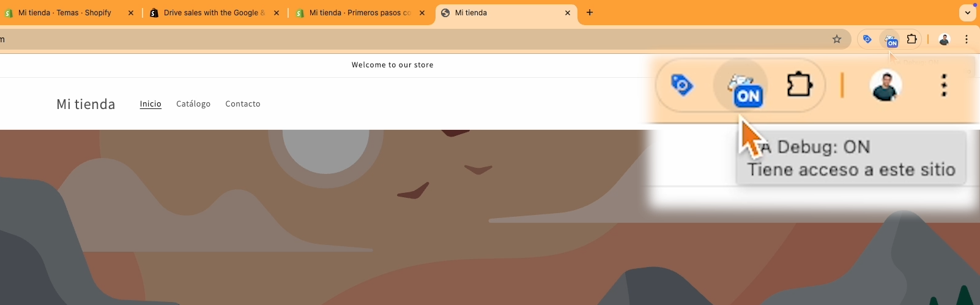
Task: Click the Google Tag Assistant extension icon
Action: pos(867,39)
